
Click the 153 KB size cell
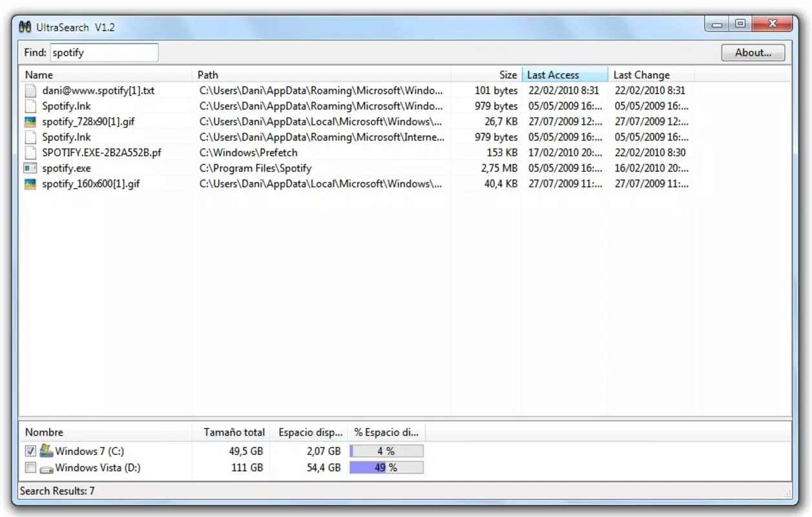(x=502, y=153)
